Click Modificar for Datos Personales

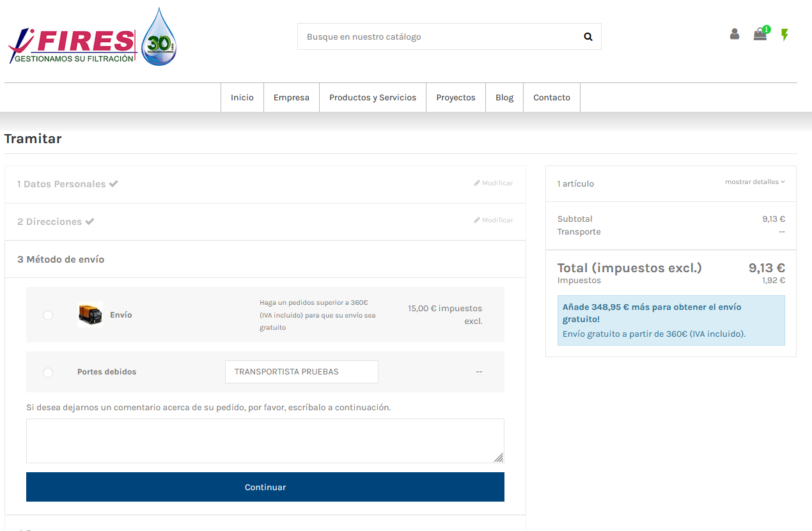494,183
